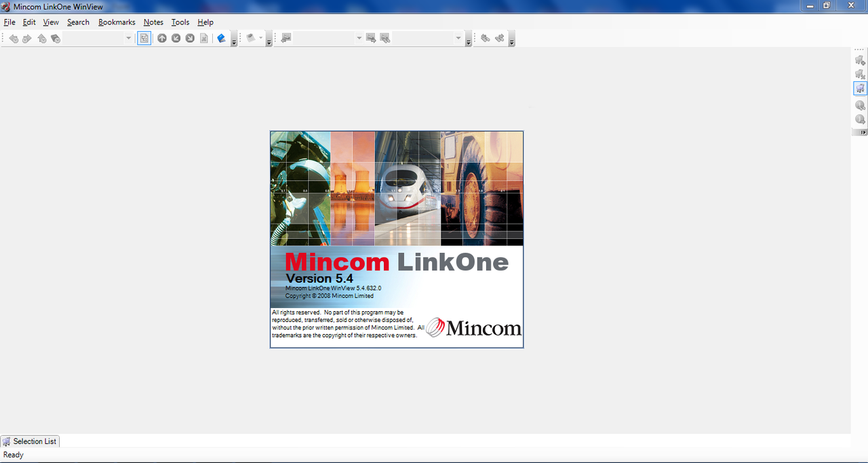
Task: Open the View menu
Action: [51, 22]
